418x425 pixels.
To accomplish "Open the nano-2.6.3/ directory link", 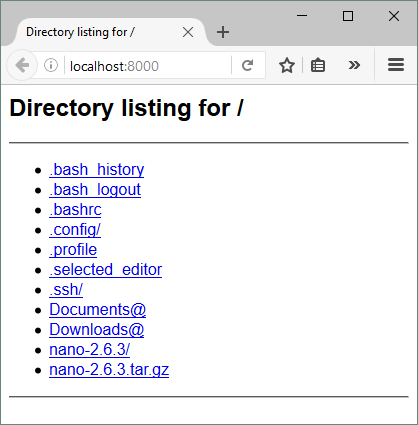I will [x=89, y=350].
